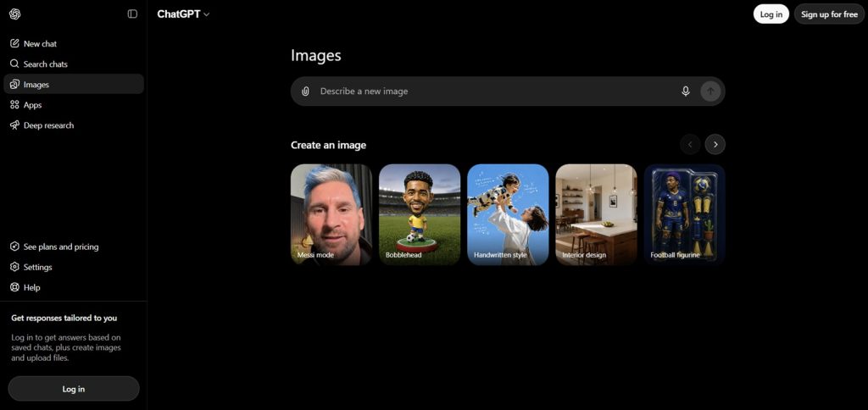Select the Football figurine image style
This screenshot has height=410, width=868.
coord(685,214)
